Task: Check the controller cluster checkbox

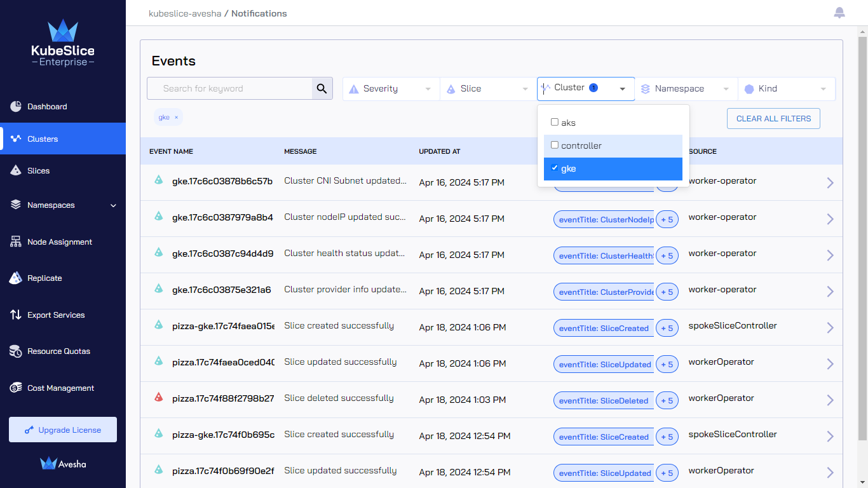Action: [x=555, y=145]
